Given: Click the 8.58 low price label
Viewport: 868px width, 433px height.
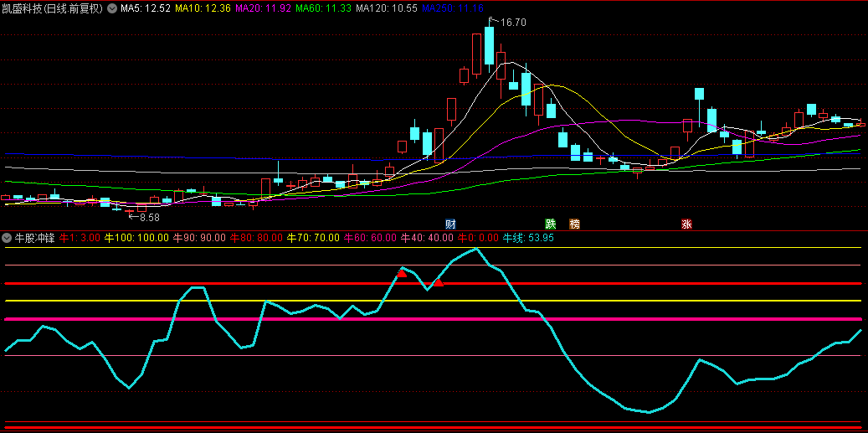Looking at the screenshot, I should [x=149, y=217].
